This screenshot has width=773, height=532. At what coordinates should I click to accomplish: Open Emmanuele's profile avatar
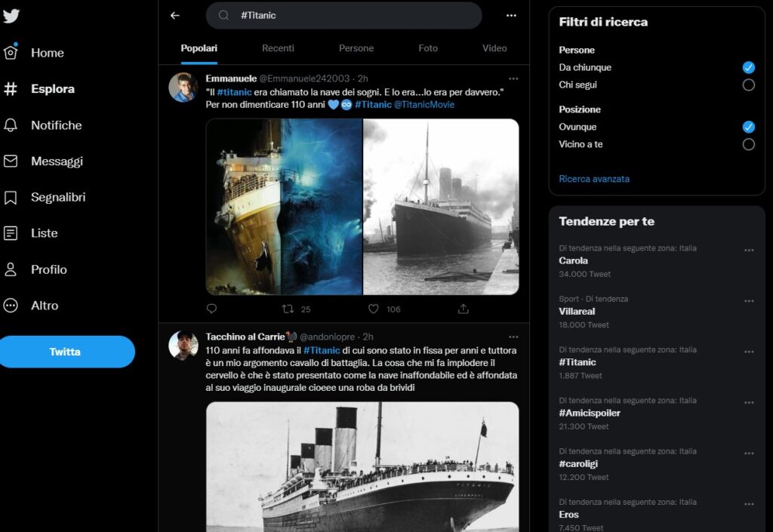pos(183,88)
